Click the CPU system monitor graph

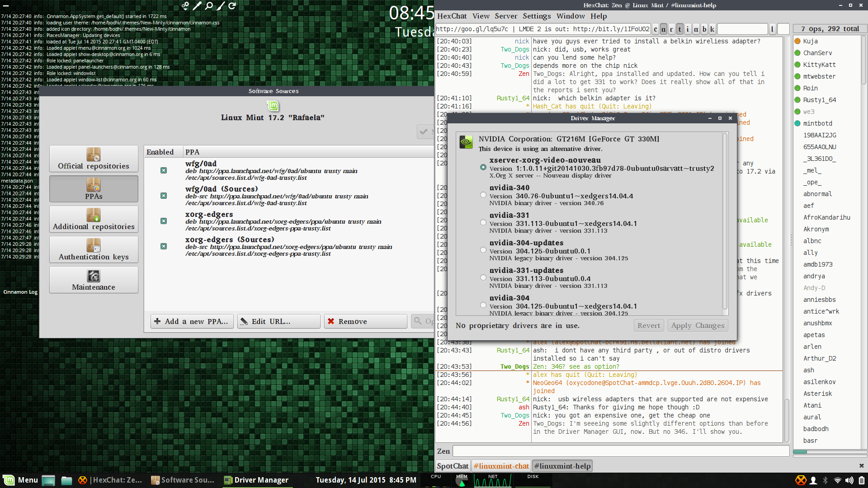(x=436, y=480)
